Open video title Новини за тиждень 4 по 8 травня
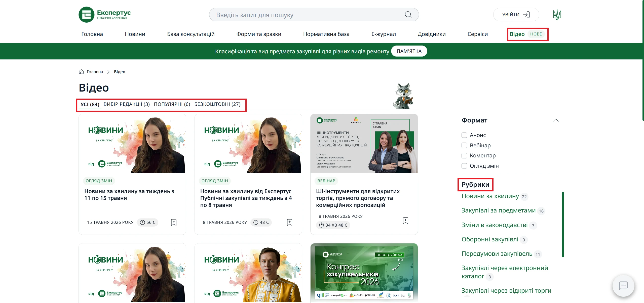Image resolution: width=644 pixels, height=303 pixels. 246,198
